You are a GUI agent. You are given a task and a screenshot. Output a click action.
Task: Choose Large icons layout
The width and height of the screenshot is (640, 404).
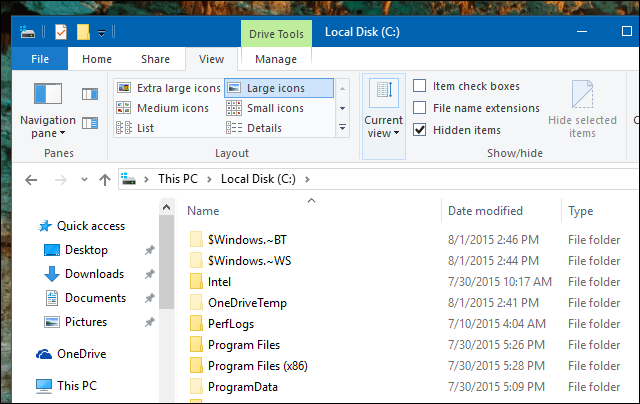click(x=279, y=88)
